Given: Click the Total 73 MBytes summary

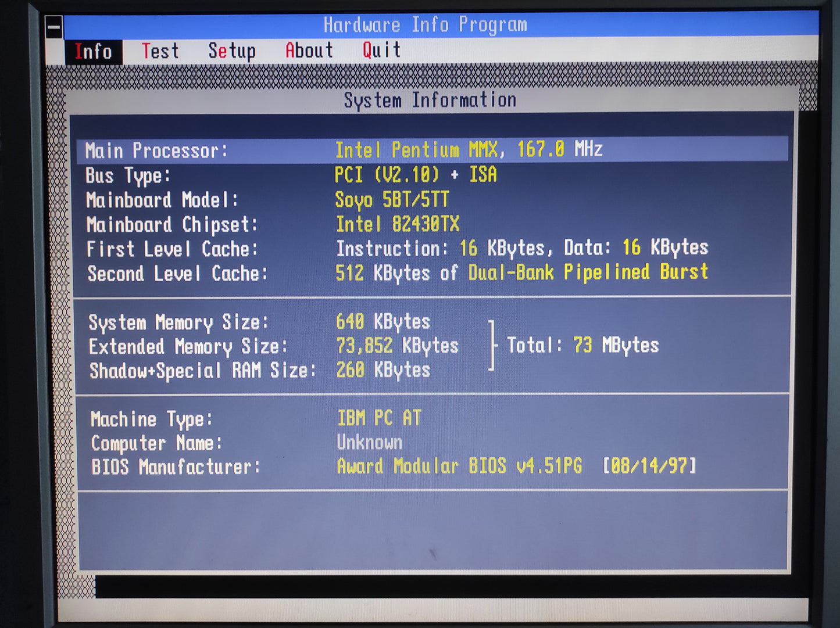Looking at the screenshot, I should [x=582, y=346].
